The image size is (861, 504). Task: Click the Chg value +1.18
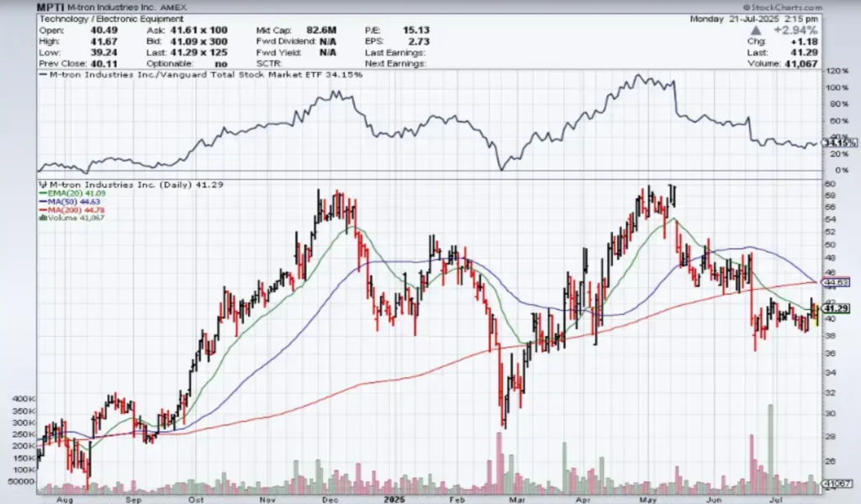click(x=805, y=42)
